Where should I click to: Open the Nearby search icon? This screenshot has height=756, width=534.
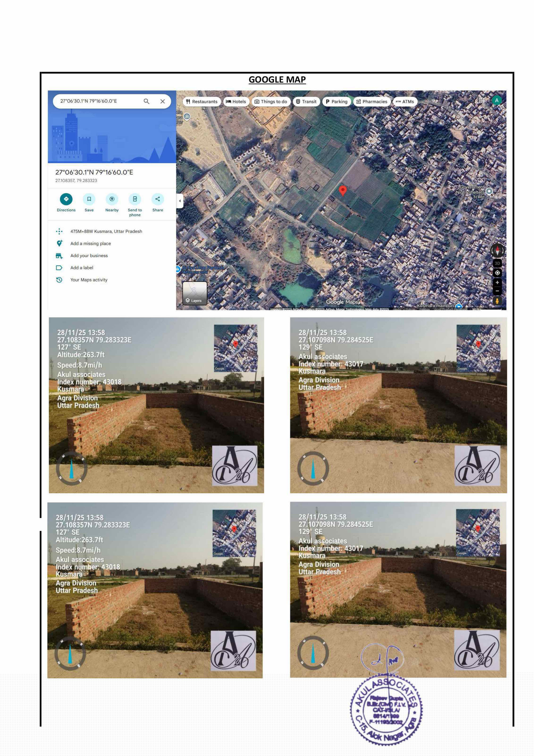(112, 199)
